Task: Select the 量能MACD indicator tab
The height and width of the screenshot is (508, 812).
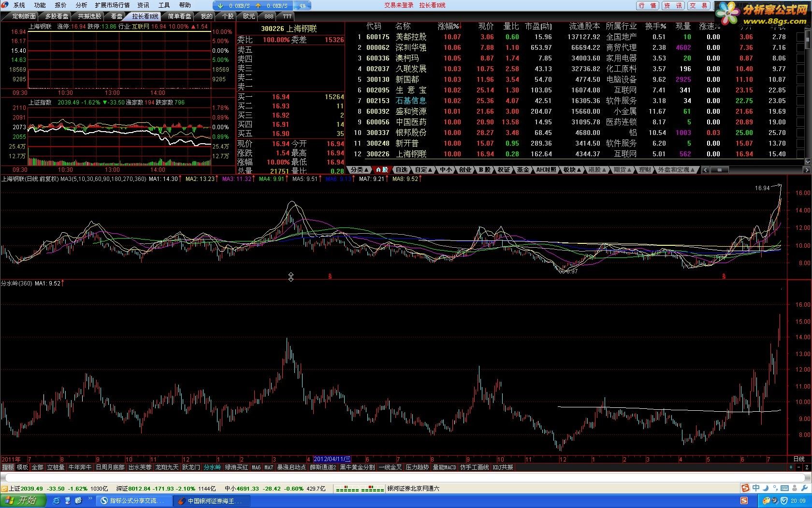Action: pyautogui.click(x=444, y=467)
